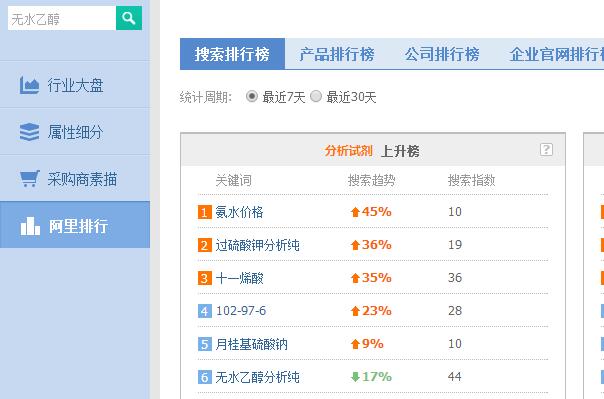Click the 35% trend for 十一烯酸
Viewport: 604px width, 399px height.
[371, 278]
